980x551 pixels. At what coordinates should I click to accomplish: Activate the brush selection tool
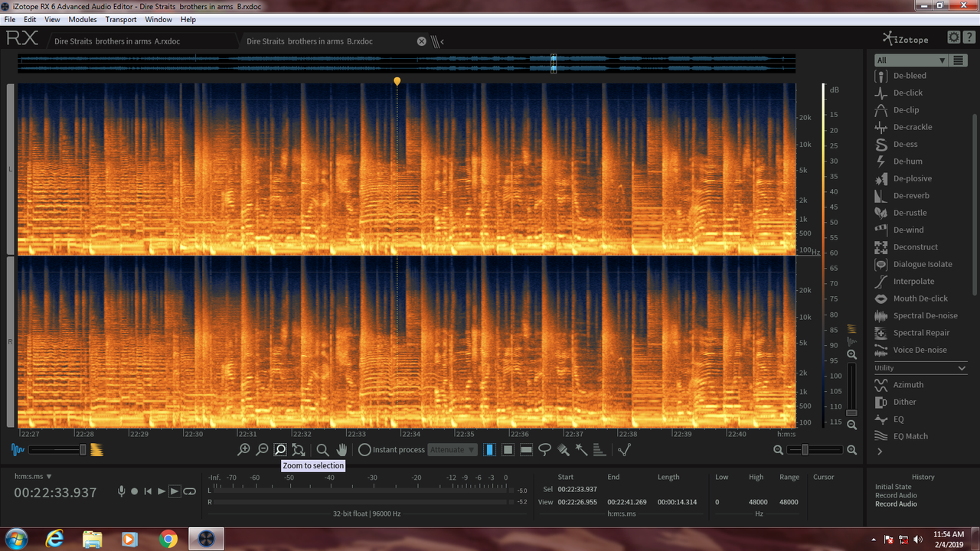562,449
